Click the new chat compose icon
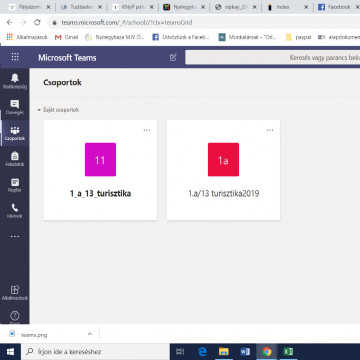This screenshot has width=360, height=360. tap(173, 57)
